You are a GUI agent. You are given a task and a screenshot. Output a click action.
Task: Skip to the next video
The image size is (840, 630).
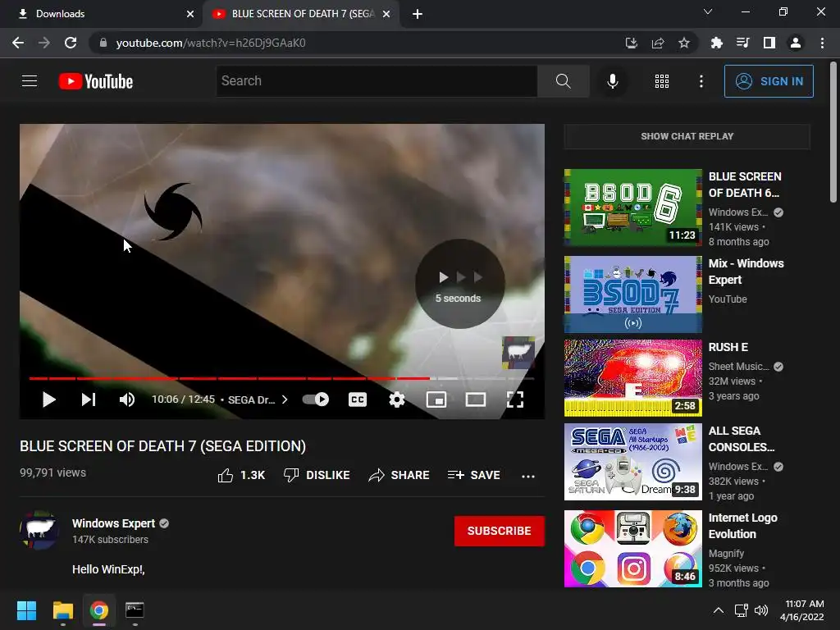point(89,399)
